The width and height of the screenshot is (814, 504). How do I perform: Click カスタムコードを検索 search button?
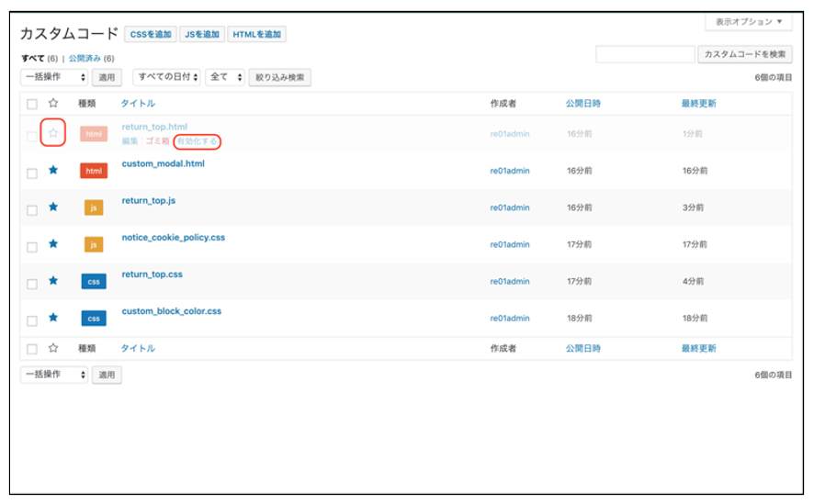coord(745,54)
